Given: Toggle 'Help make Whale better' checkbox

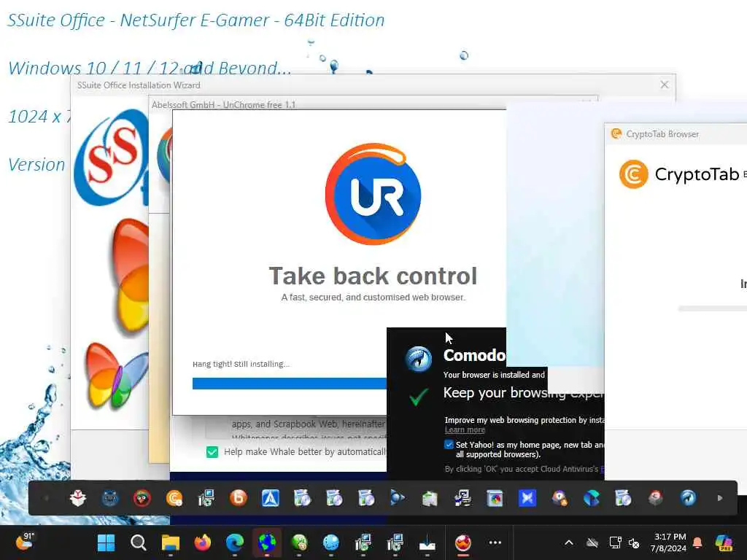Looking at the screenshot, I should coord(212,452).
